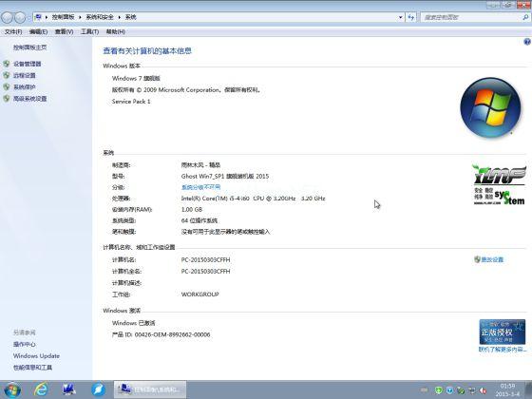Click 更改设置 link for computer name

(x=492, y=259)
